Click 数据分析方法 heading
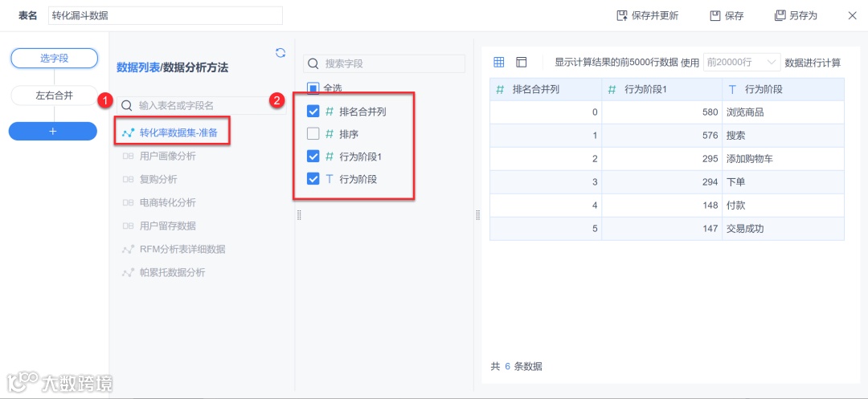Image resolution: width=868 pixels, height=399 pixels. (x=195, y=67)
